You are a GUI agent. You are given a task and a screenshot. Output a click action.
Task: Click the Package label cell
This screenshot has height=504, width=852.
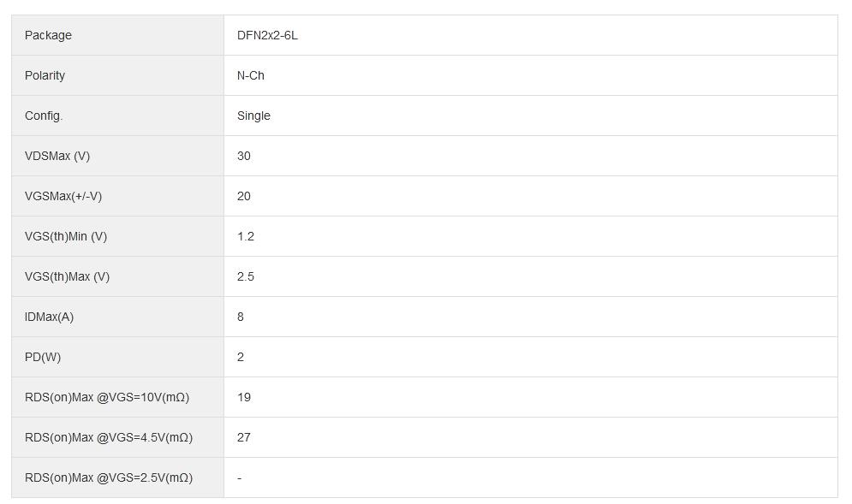(48, 35)
